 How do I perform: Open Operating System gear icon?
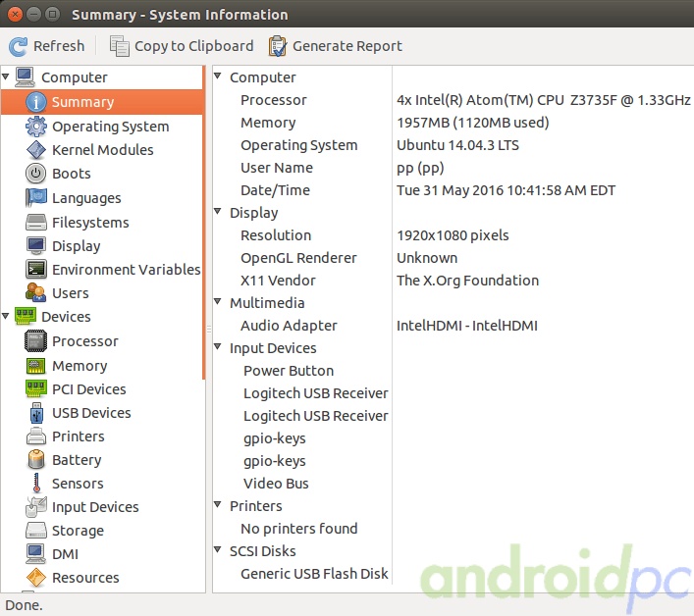click(x=36, y=127)
